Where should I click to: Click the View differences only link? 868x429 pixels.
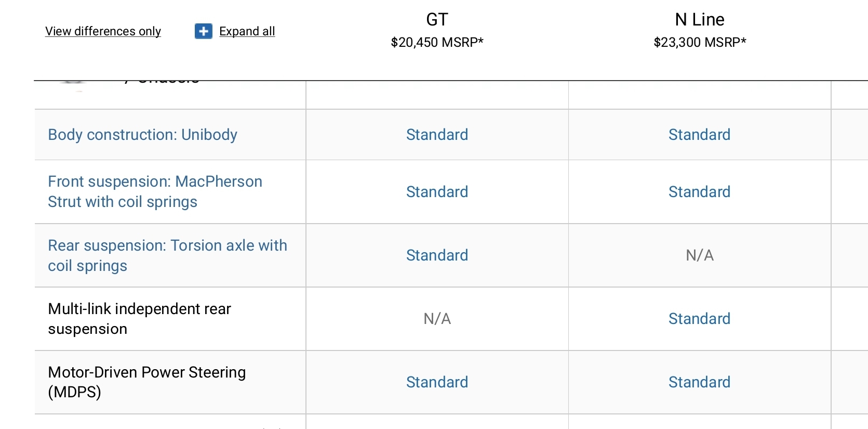(x=103, y=31)
